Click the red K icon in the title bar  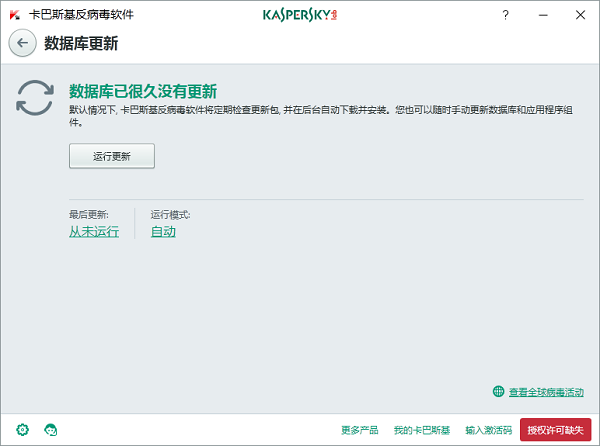point(15,15)
